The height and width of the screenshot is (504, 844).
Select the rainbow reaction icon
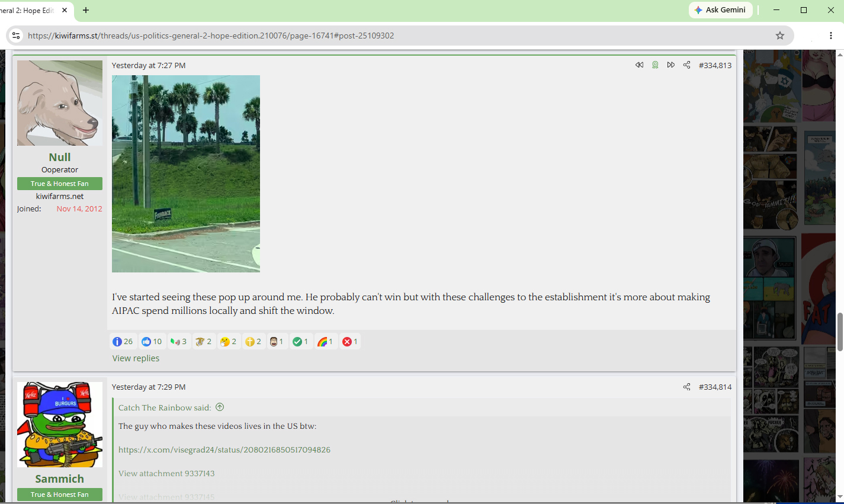(x=325, y=342)
